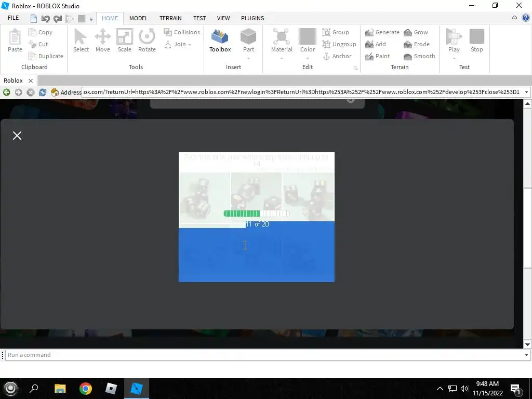
Task: Open File Explorer from the taskbar
Action: pyautogui.click(x=60, y=389)
